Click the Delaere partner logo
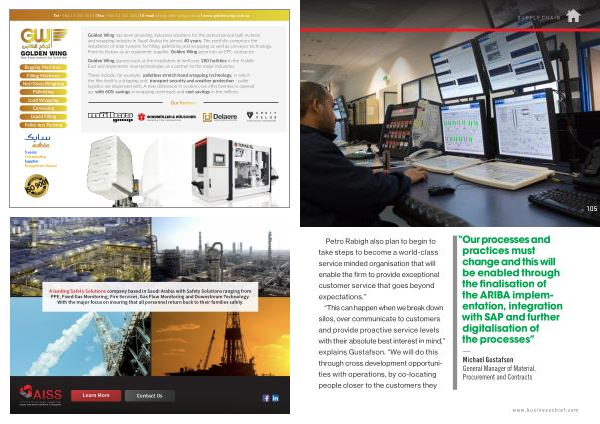Screen dimensions: 600x424 tap(222, 116)
